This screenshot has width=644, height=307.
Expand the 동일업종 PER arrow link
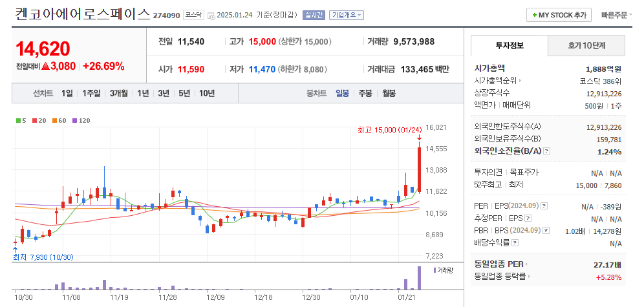(526, 264)
